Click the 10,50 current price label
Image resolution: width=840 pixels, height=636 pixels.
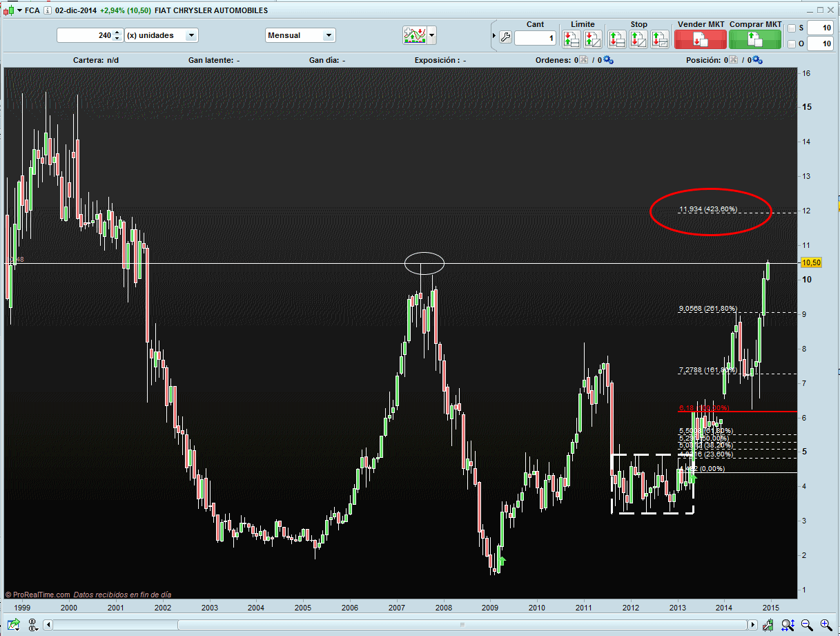click(x=810, y=263)
